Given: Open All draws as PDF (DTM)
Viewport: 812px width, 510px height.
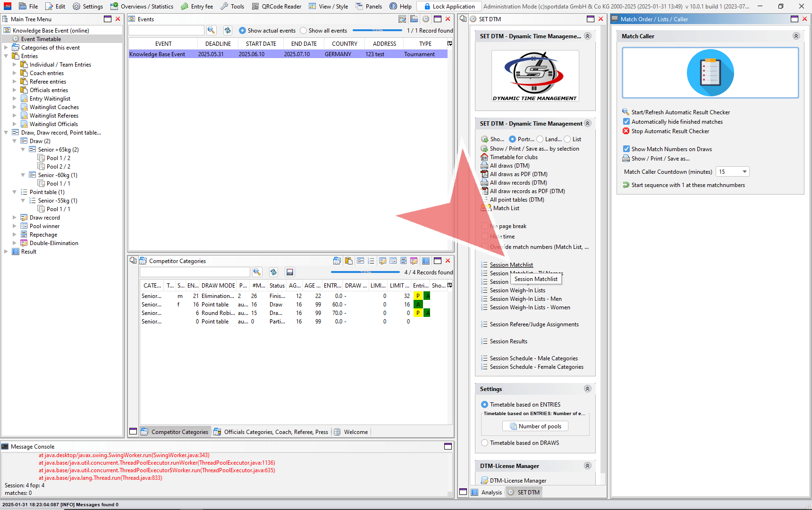Looking at the screenshot, I should (x=518, y=174).
